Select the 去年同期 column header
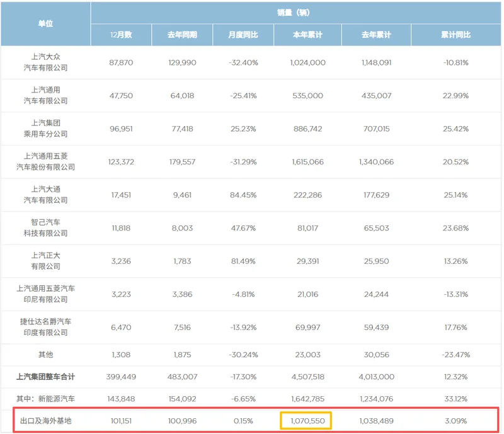504x434 pixels. click(183, 35)
